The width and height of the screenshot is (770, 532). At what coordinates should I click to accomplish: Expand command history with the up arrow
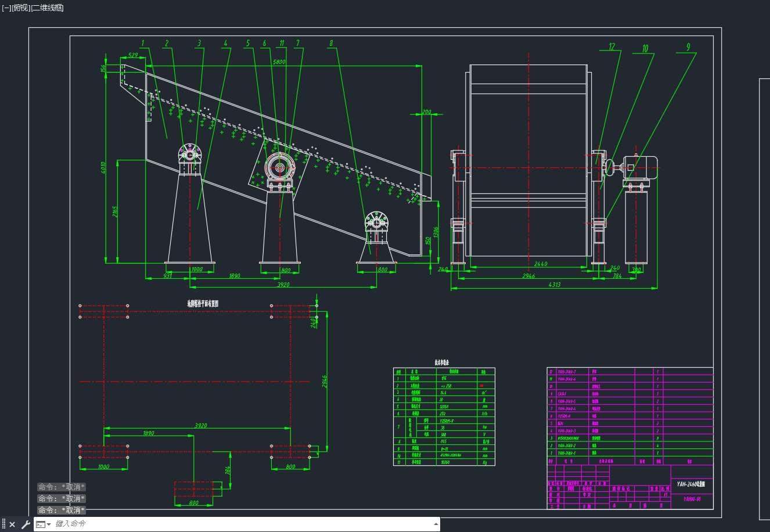click(x=436, y=524)
